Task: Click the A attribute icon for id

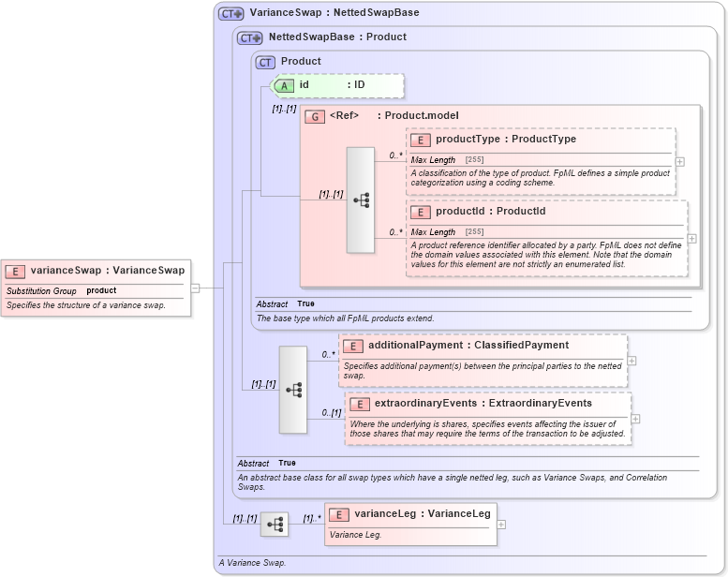Action: (284, 86)
